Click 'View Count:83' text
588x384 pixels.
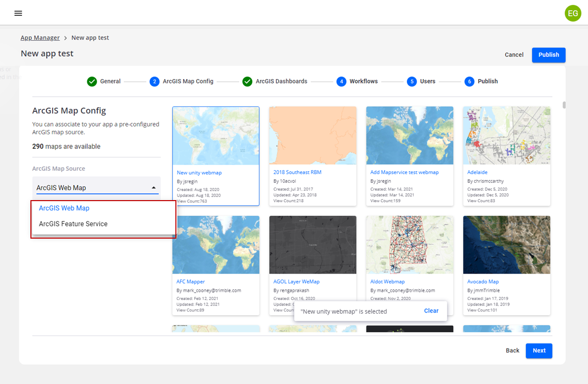click(481, 201)
